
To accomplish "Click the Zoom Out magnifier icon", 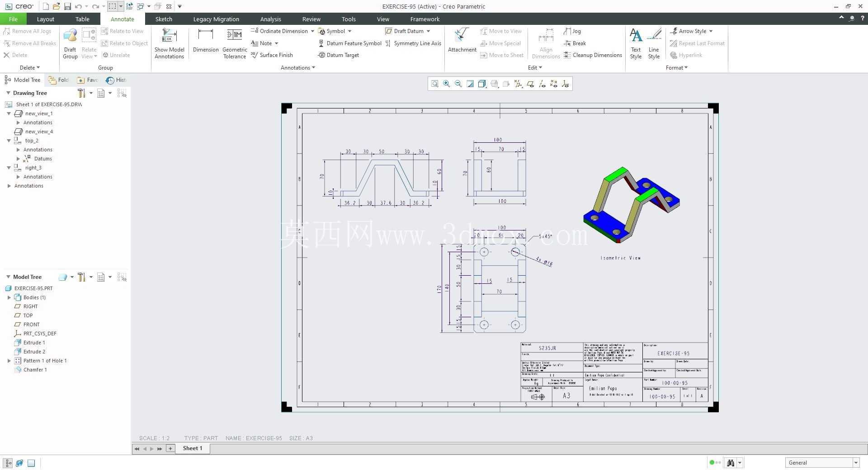I will point(458,84).
